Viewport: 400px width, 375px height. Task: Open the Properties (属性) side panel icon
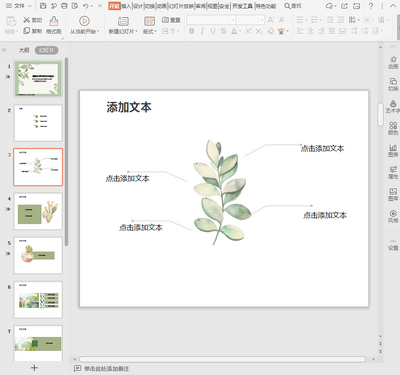click(393, 172)
